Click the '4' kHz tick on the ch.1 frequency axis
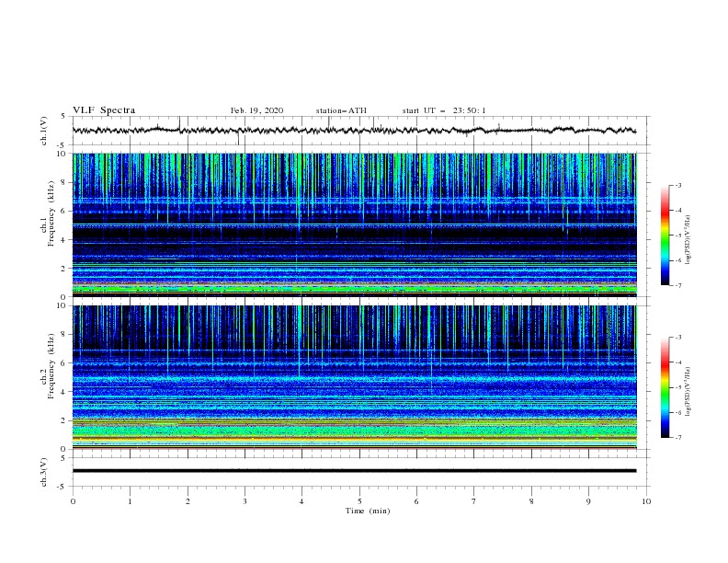 click(65, 240)
